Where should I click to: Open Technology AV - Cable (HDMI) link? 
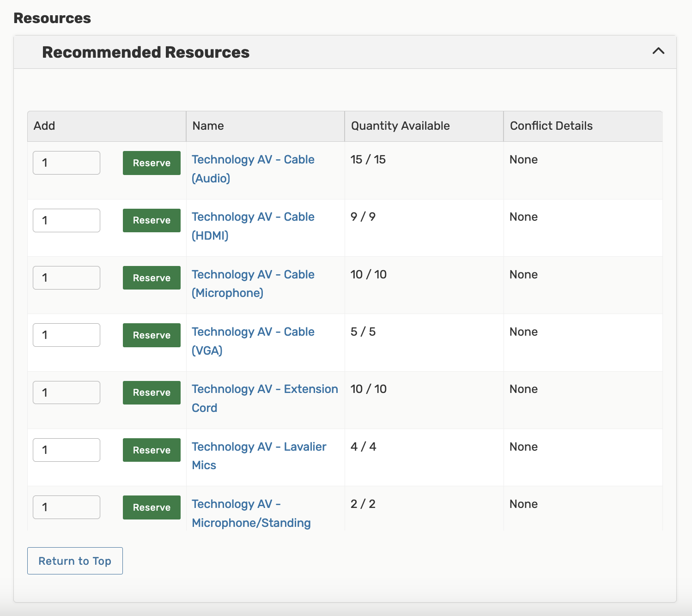[253, 217]
